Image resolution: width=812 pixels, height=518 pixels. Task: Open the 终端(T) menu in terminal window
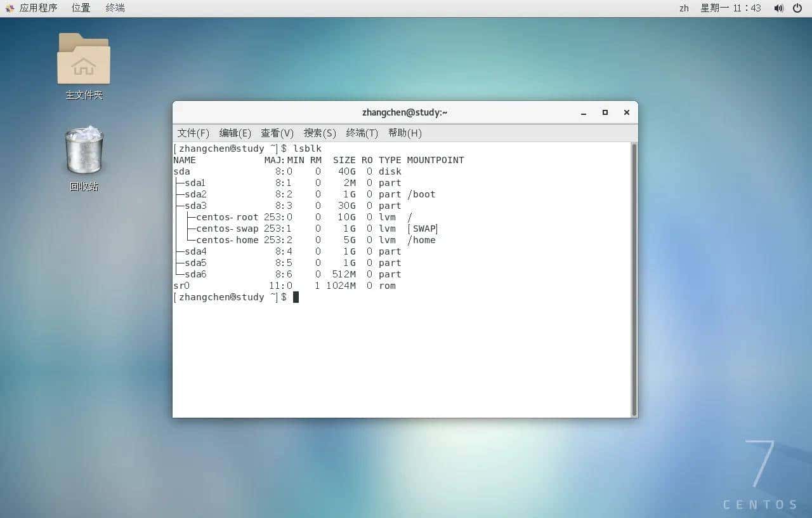[x=362, y=133]
